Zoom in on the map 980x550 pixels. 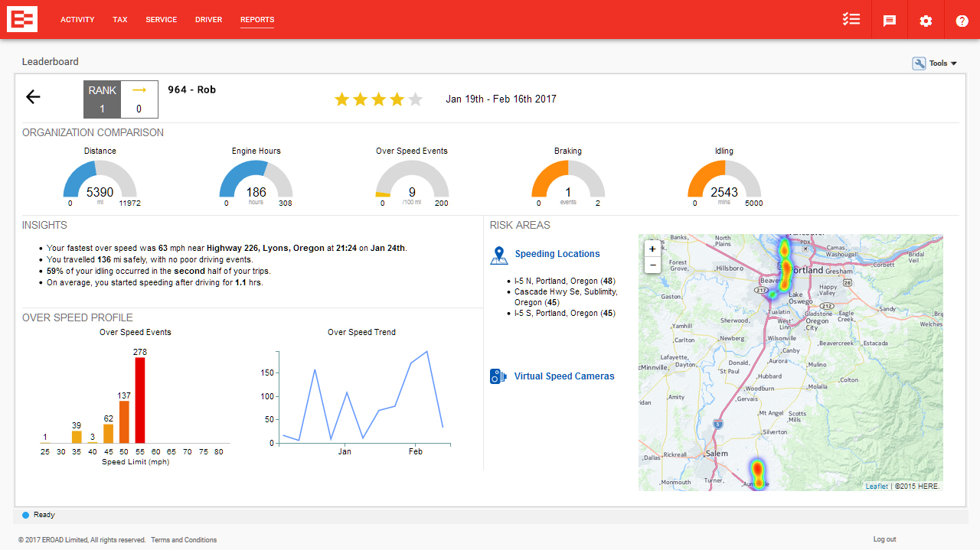[x=652, y=249]
